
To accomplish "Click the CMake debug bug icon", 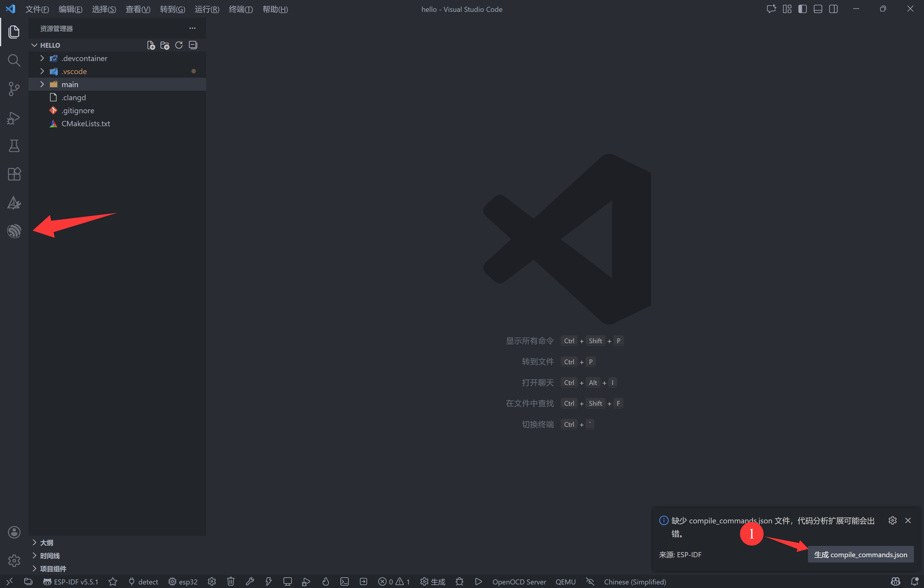I will [459, 581].
